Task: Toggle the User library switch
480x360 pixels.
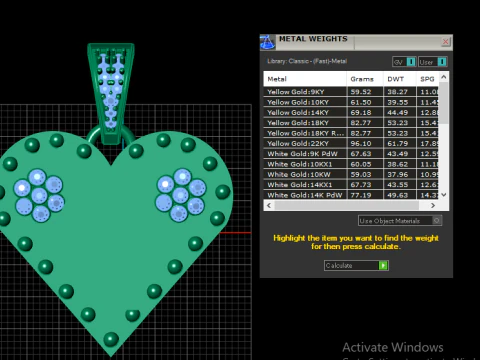Action: [x=433, y=62]
